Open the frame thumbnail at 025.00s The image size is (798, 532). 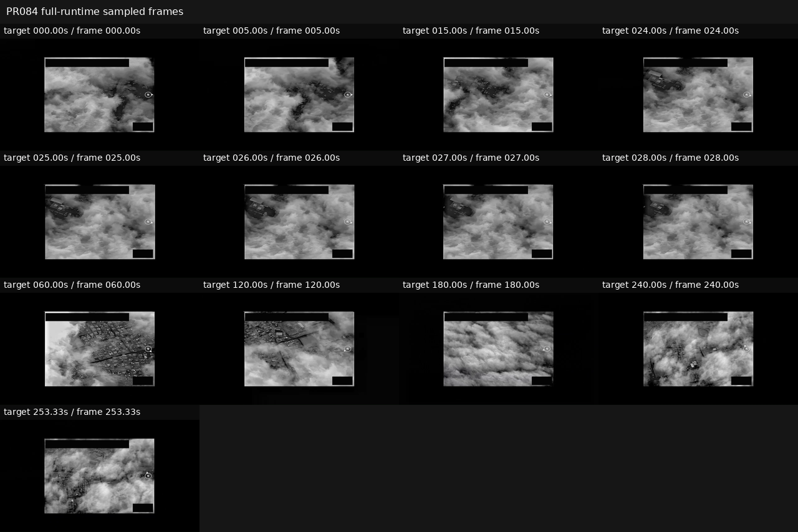pos(99,222)
